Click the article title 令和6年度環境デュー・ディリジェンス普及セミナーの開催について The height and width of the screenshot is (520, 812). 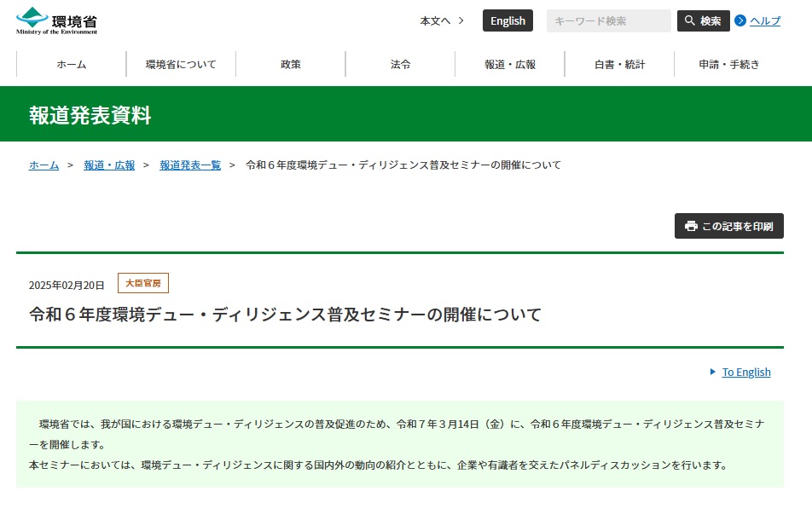[x=286, y=314]
